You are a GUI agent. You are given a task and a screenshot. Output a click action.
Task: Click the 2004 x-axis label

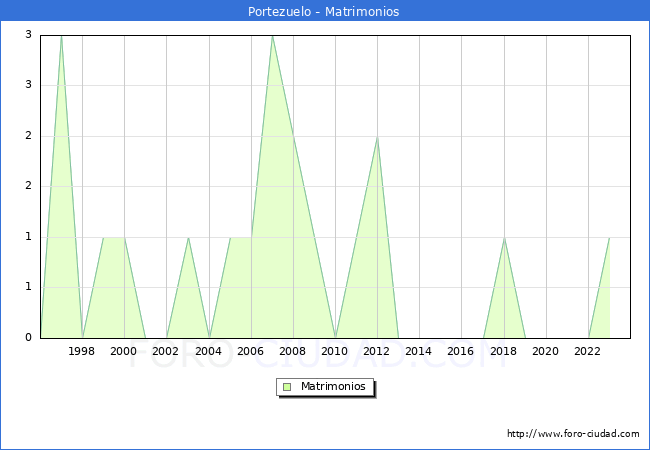pos(208,351)
